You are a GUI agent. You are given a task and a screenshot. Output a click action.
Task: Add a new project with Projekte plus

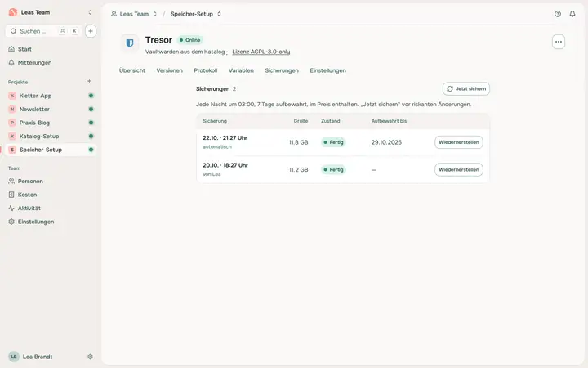click(89, 81)
